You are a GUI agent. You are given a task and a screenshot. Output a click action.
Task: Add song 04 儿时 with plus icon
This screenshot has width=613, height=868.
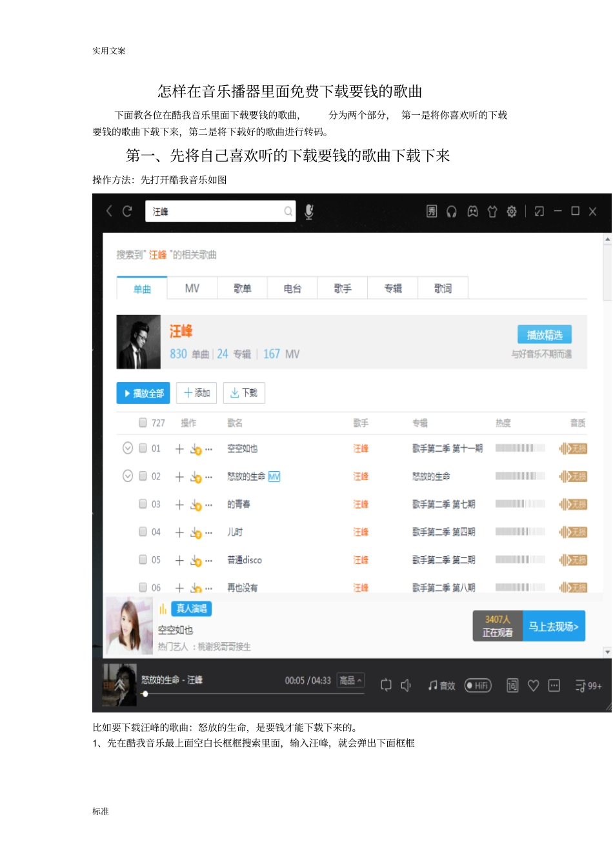point(179,532)
